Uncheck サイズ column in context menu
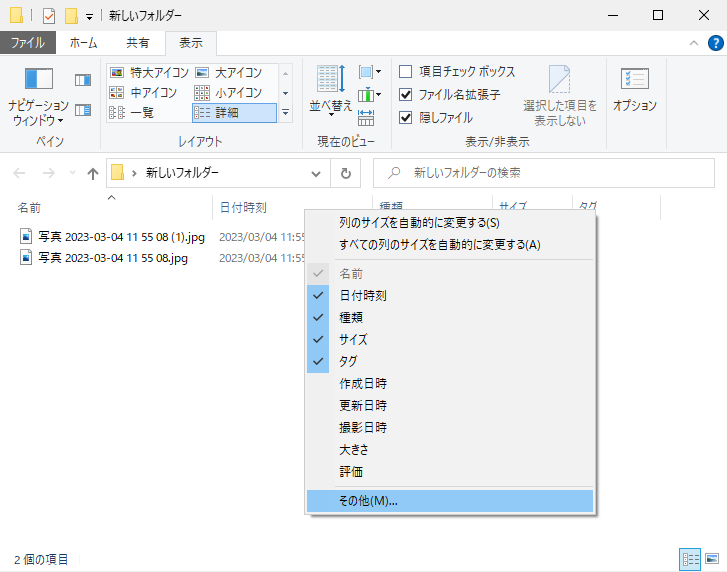Image resolution: width=727 pixels, height=572 pixels. click(450, 339)
